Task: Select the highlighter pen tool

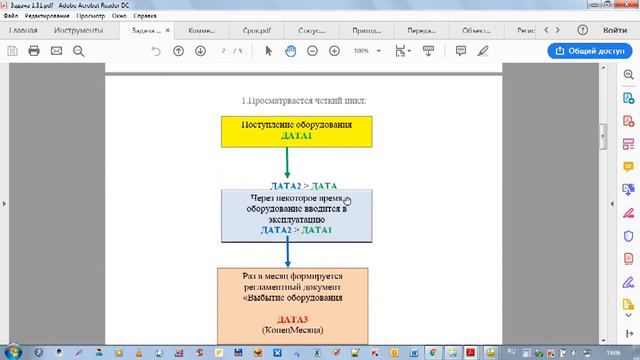Action: [x=483, y=51]
